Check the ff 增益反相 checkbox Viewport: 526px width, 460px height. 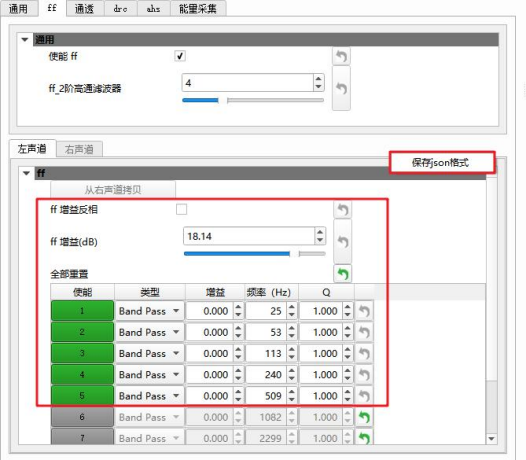(181, 209)
